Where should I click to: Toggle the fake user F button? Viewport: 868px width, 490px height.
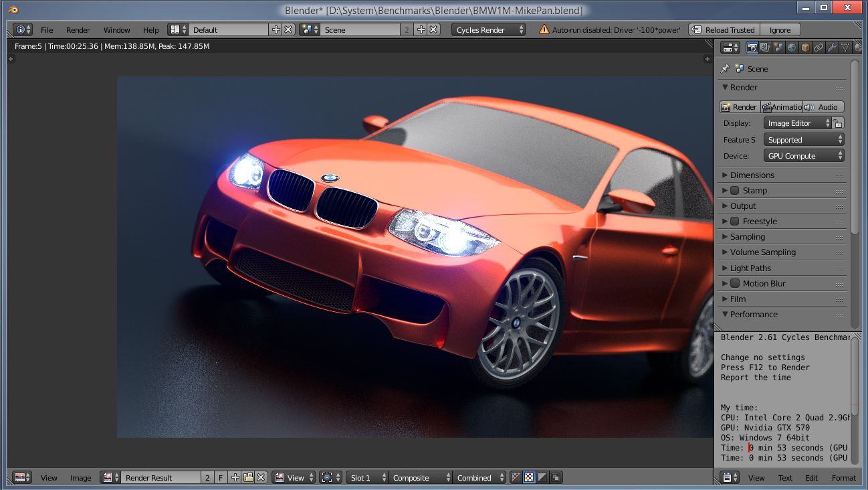pyautogui.click(x=221, y=477)
